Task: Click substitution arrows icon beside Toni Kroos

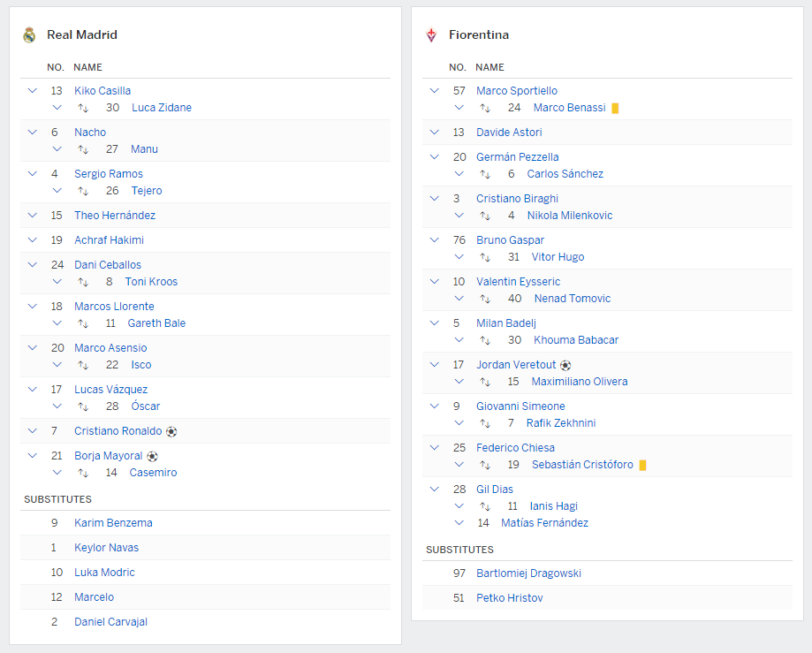Action: 83,282
